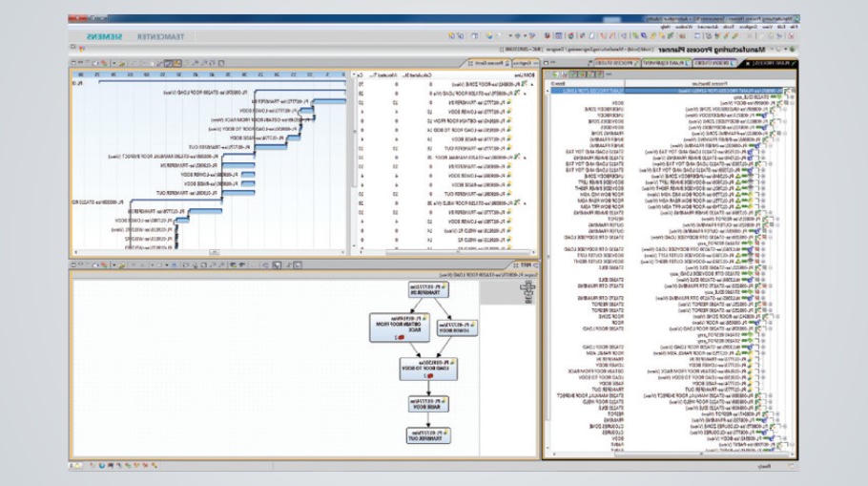Image resolution: width=868 pixels, height=486 pixels.
Task: Click the green application icon beside Manufacturing Process Planner title
Action: (793, 50)
